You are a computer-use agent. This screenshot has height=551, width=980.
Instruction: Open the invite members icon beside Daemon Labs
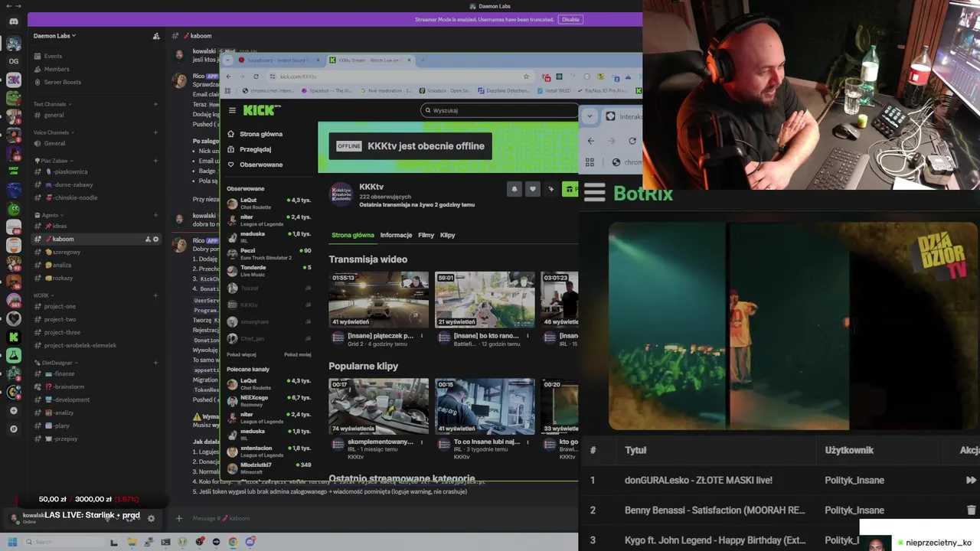coord(156,36)
